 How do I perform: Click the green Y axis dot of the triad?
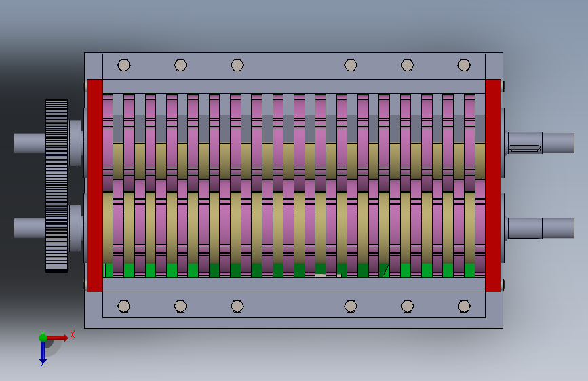(x=43, y=338)
